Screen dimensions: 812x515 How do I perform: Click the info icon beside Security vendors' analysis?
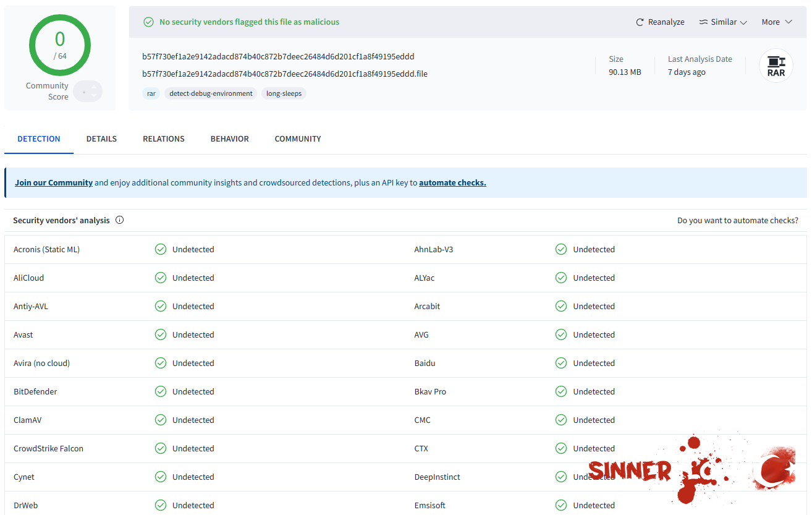point(120,220)
